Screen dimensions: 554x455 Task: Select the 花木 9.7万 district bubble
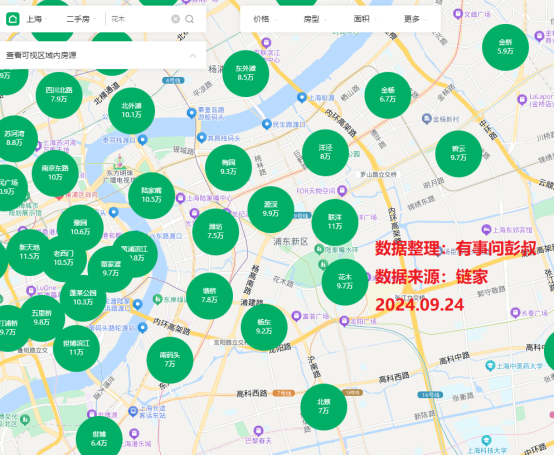(345, 282)
